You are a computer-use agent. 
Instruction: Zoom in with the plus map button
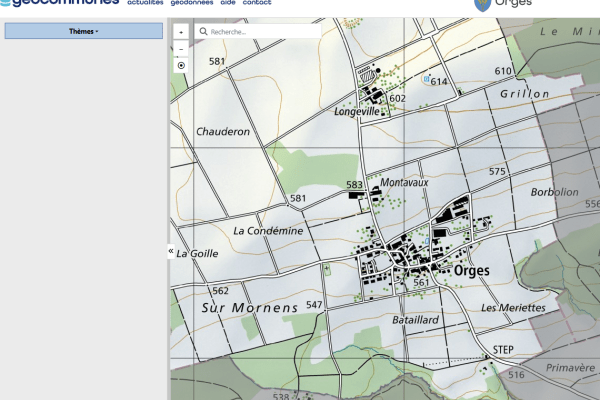click(x=181, y=32)
